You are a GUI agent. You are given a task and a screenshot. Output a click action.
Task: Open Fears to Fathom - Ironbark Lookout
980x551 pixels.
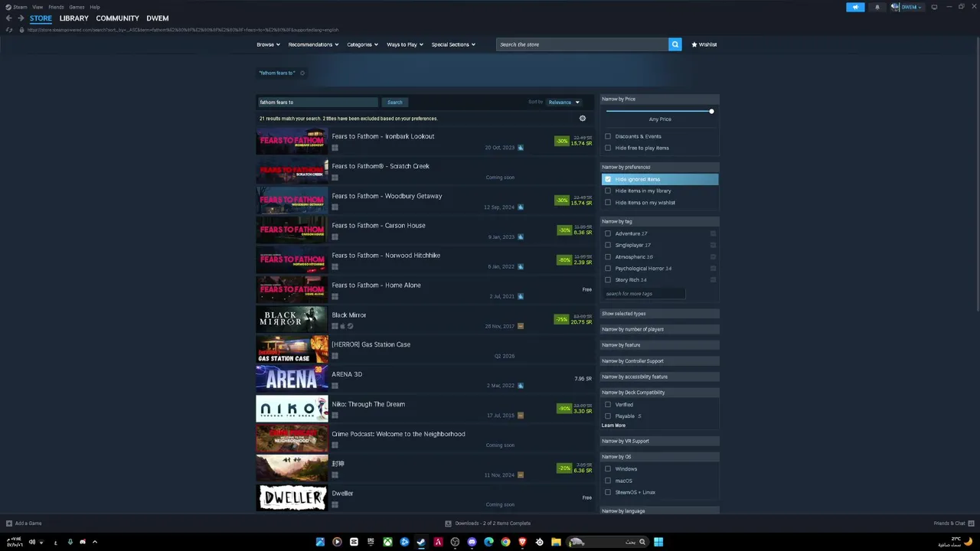[x=425, y=142]
